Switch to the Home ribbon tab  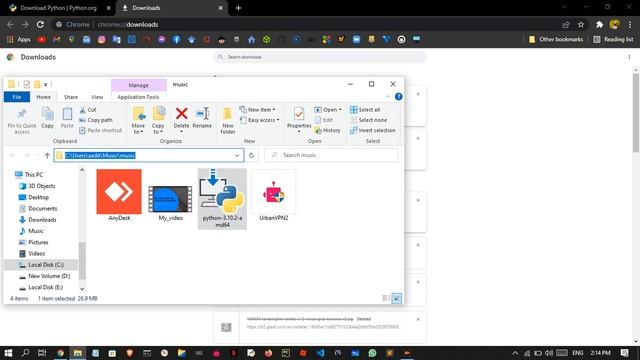[43, 97]
